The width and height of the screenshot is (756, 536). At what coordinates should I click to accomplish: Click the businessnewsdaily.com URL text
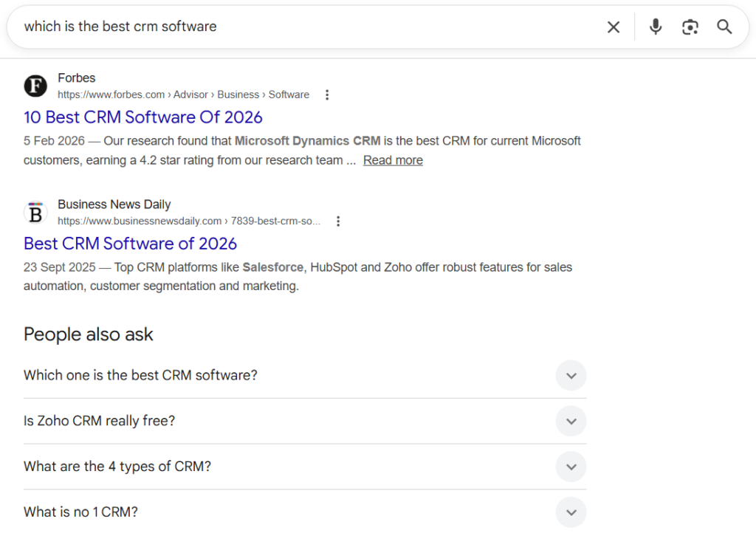[x=189, y=221]
